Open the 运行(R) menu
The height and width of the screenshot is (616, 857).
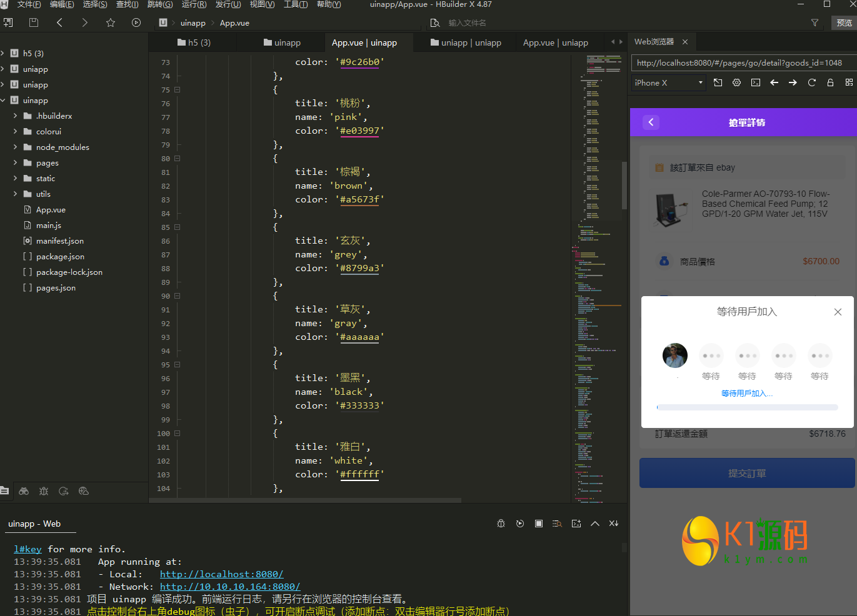[194, 4]
